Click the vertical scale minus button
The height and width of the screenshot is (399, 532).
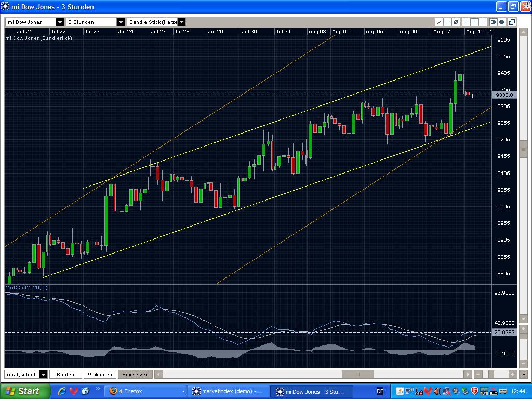point(523,364)
